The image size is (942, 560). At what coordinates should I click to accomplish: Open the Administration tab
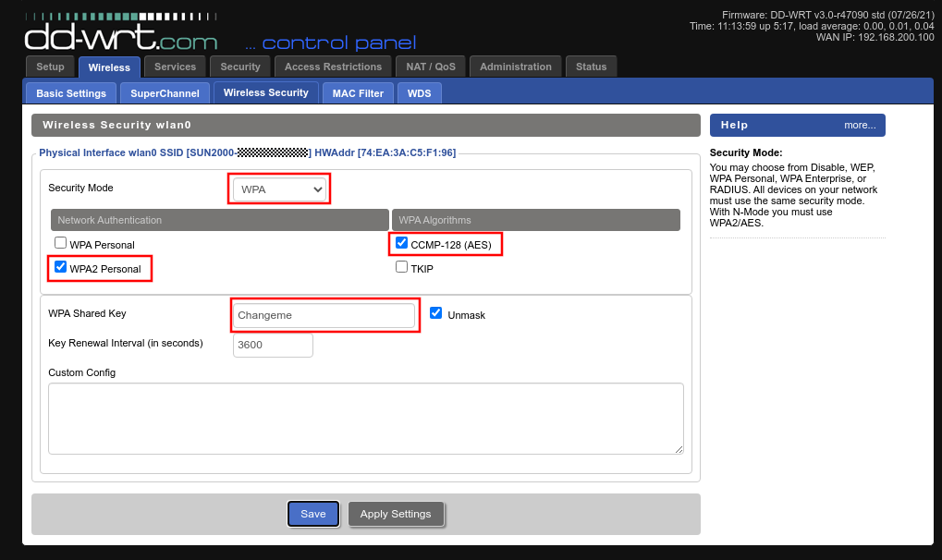[x=516, y=67]
